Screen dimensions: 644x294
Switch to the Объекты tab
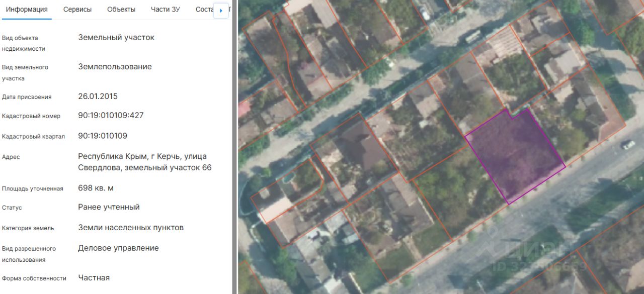coord(121,10)
